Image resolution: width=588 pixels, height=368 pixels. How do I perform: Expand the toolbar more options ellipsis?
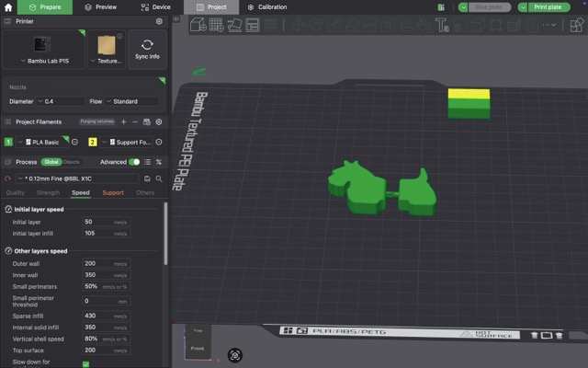click(549, 25)
